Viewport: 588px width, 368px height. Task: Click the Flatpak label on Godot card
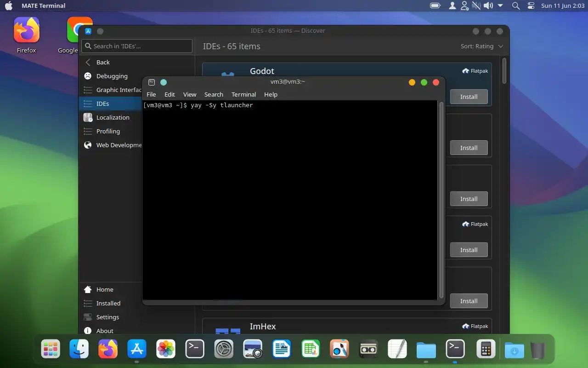click(x=475, y=71)
